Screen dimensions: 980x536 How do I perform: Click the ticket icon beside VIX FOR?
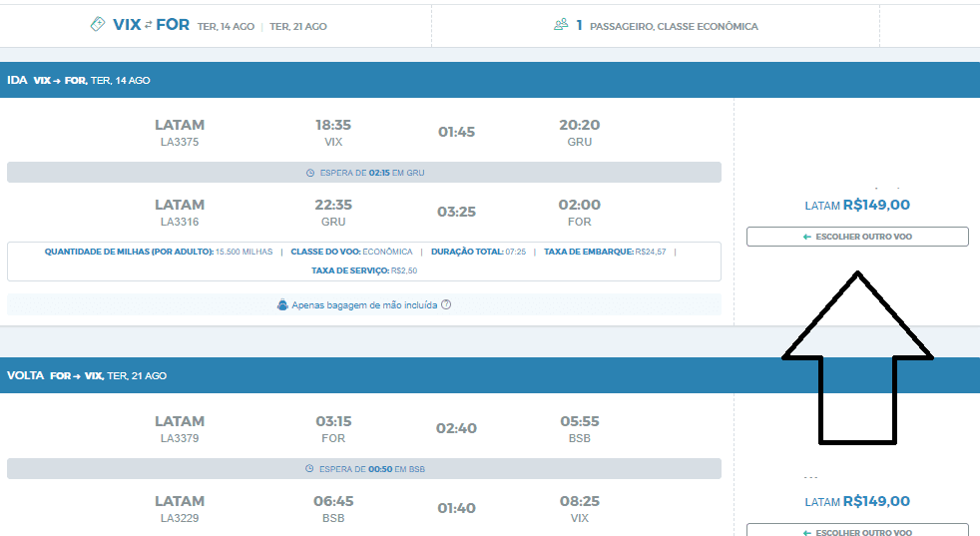click(x=98, y=24)
